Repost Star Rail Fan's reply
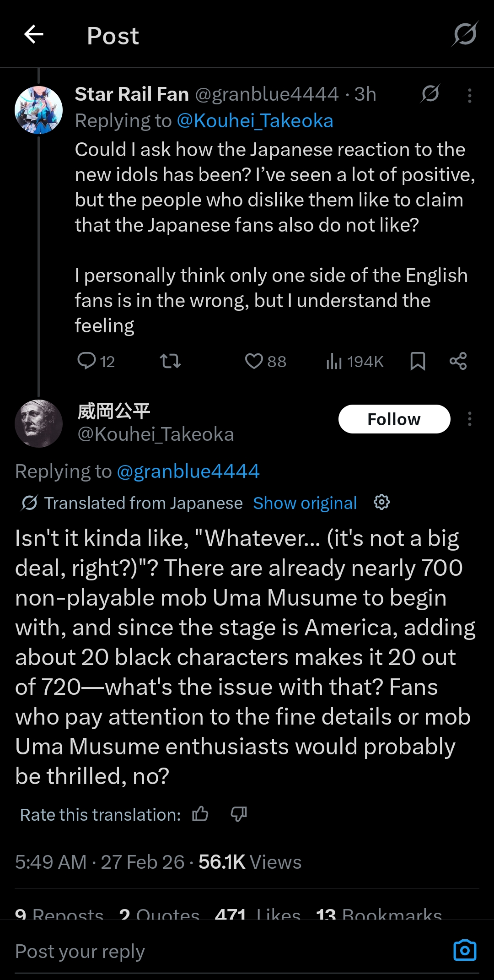 [170, 361]
